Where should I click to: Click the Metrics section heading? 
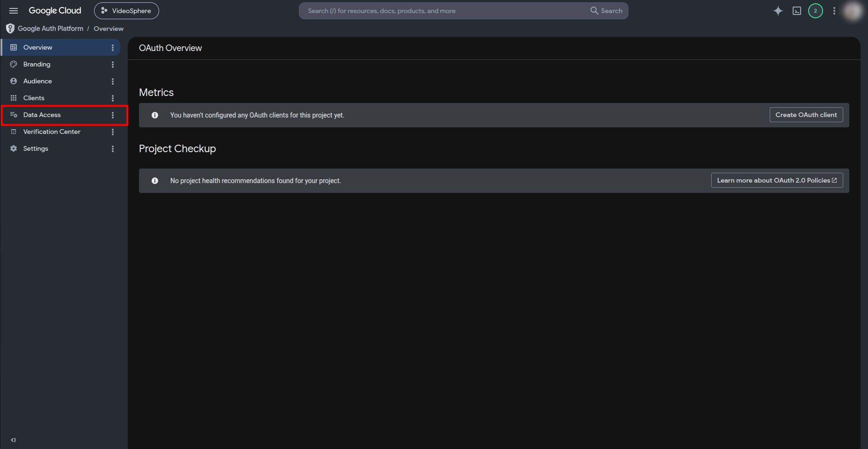[156, 93]
